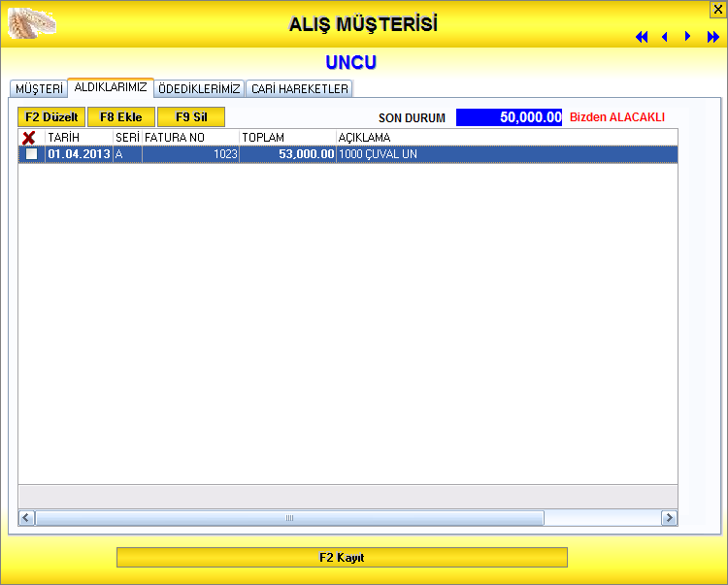Click the horizontal scrollbar right arrow
This screenshot has height=585, width=728.
point(669,518)
